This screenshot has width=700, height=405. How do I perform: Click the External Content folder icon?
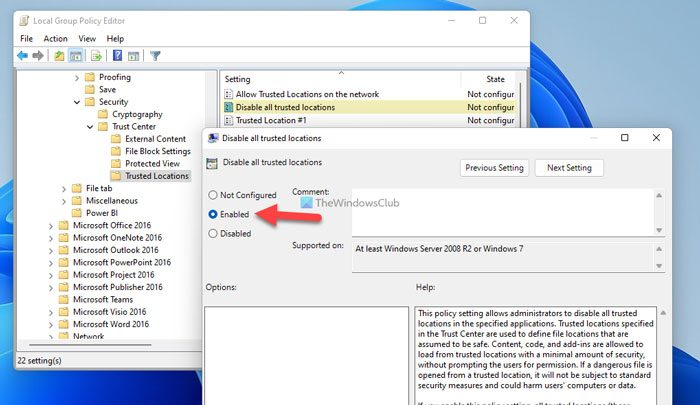point(116,139)
